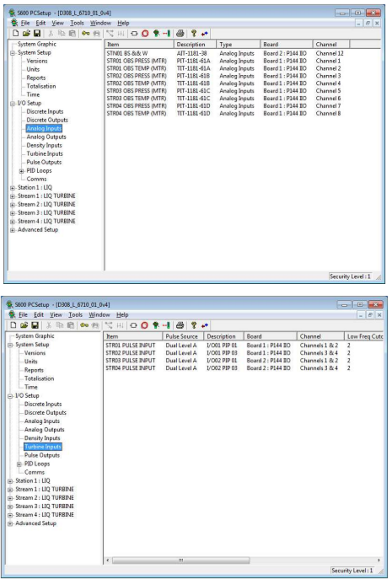Select System Graphic in top window tree
This screenshot has height=579, width=392.
coord(37,44)
